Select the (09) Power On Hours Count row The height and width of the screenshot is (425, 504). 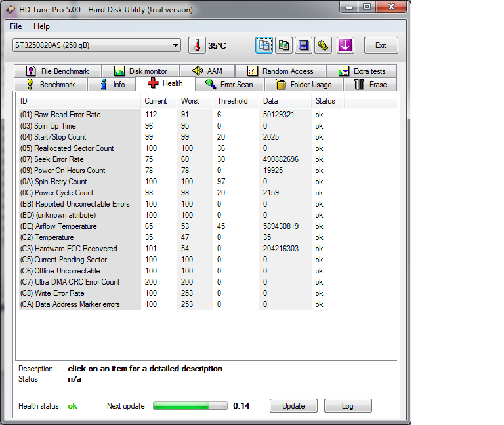pos(182,171)
